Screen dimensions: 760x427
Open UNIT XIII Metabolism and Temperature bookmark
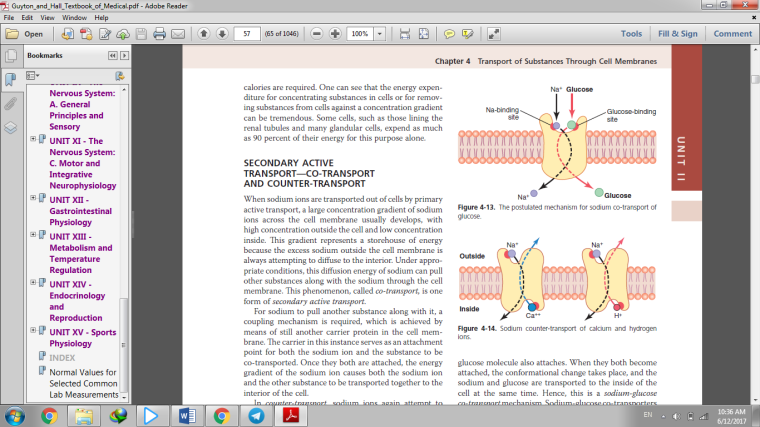[80, 253]
